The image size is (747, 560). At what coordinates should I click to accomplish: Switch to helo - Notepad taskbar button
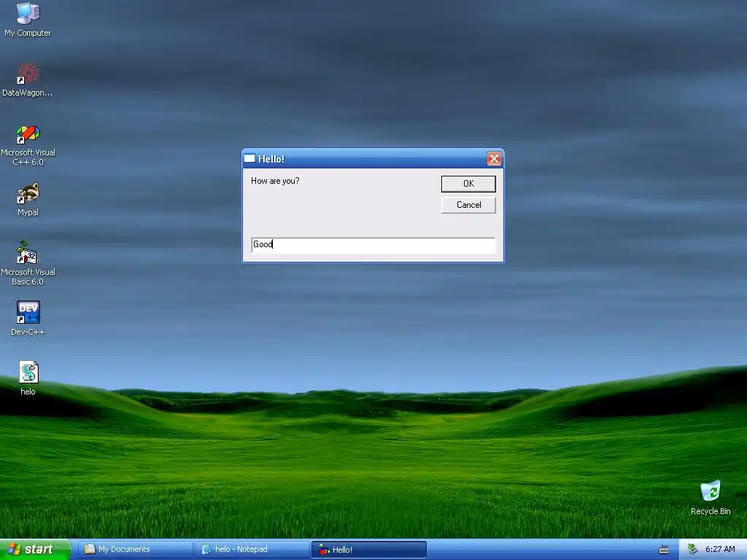tap(252, 550)
